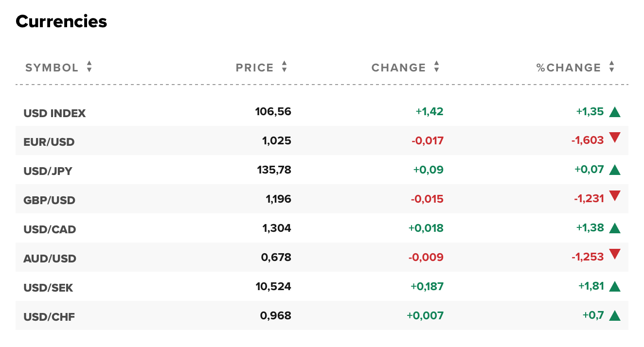This screenshot has width=644, height=347.
Task: Click the USD/CAD price value 1,304
Action: 276,228
